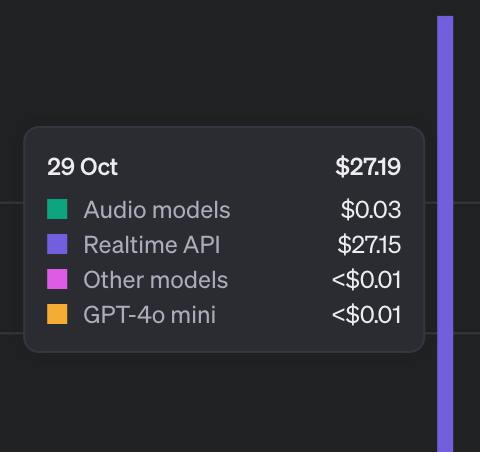Select the Audio models label
Image resolution: width=480 pixels, height=452 pixels.
click(x=157, y=210)
